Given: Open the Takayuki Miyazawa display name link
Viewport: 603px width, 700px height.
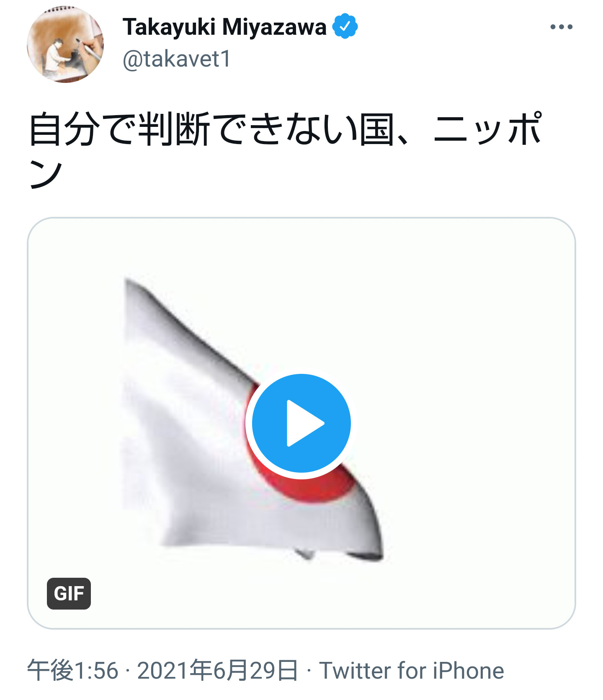Looking at the screenshot, I should pos(224,27).
